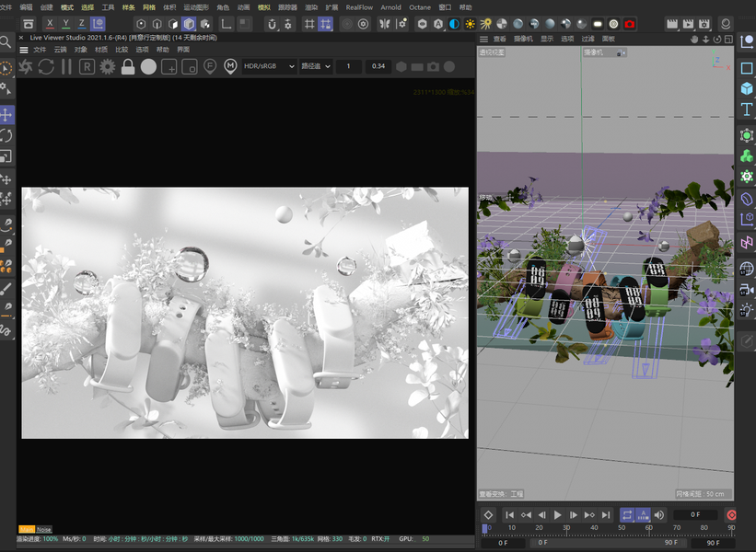Step to next frame
Image resolution: width=756 pixels, height=552 pixels.
[x=574, y=515]
